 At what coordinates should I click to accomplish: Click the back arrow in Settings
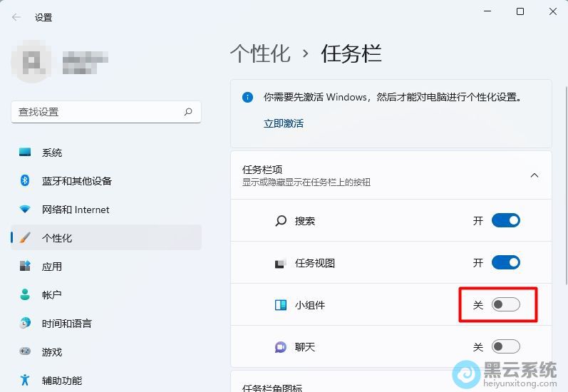pos(16,17)
